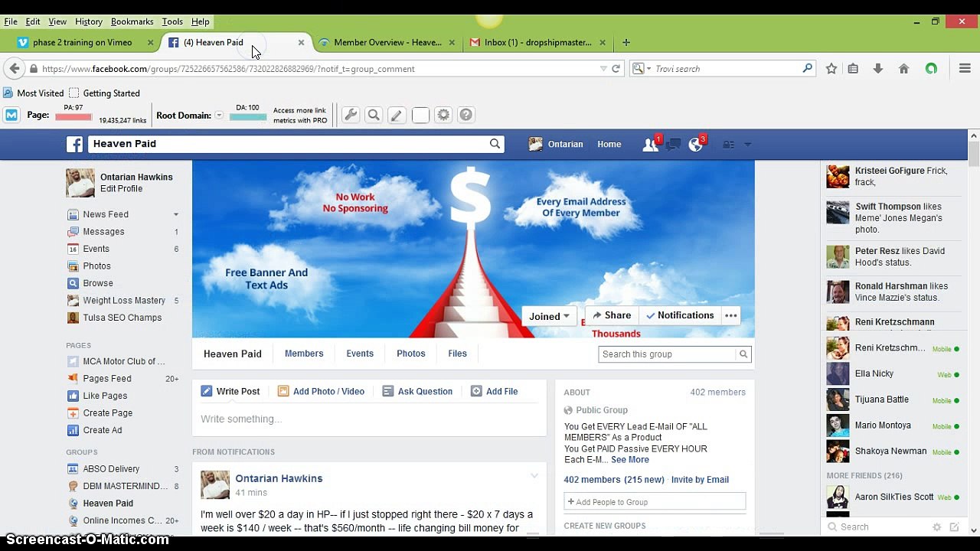The height and width of the screenshot is (551, 980).
Task: Open the MozBar settings gear icon
Action: tap(443, 116)
